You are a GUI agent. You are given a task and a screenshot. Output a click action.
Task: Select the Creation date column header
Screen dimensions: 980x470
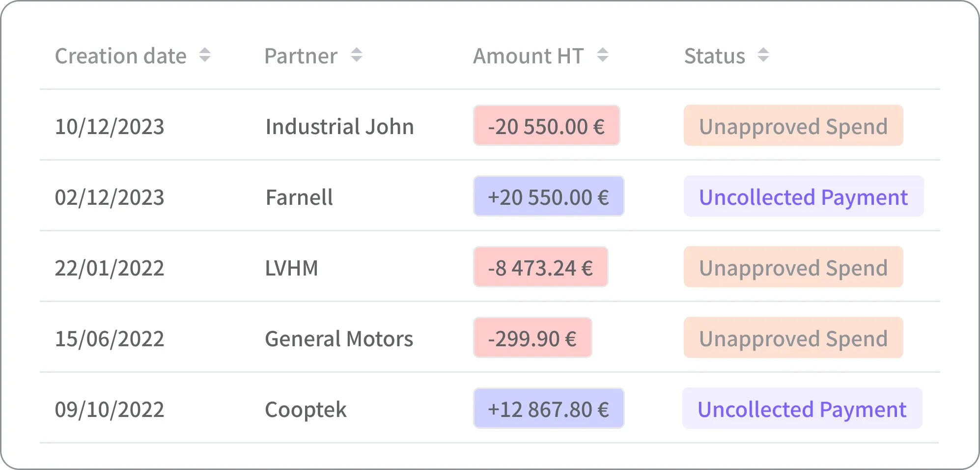coord(121,56)
